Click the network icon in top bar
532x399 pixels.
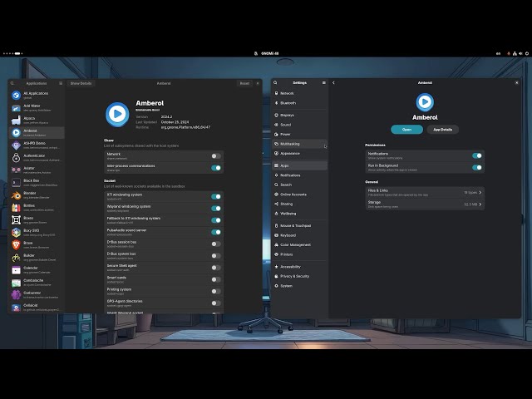tap(515, 53)
